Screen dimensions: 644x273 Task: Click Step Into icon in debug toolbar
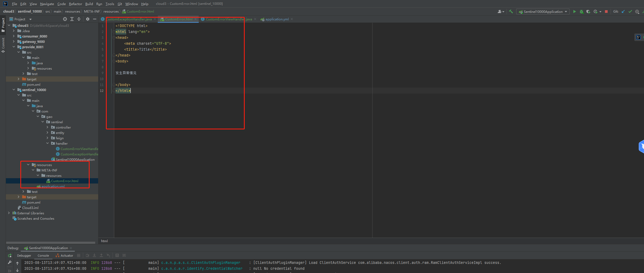point(94,256)
